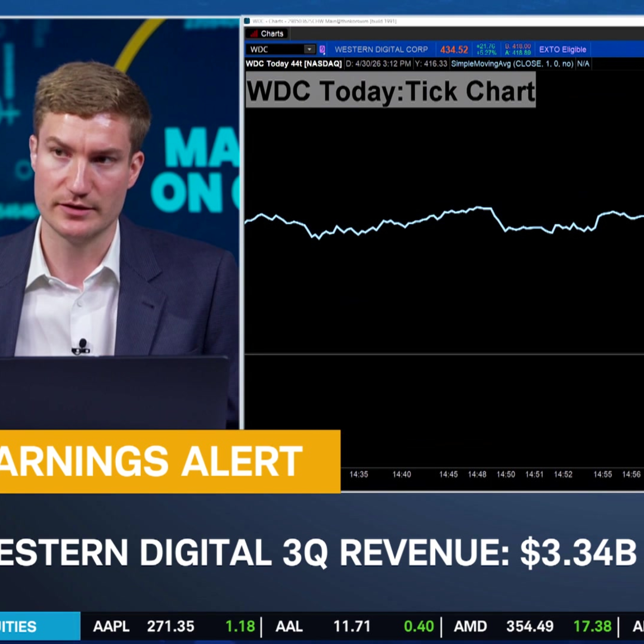Click the purple symbol link icon
The image size is (644, 644).
tap(322, 49)
